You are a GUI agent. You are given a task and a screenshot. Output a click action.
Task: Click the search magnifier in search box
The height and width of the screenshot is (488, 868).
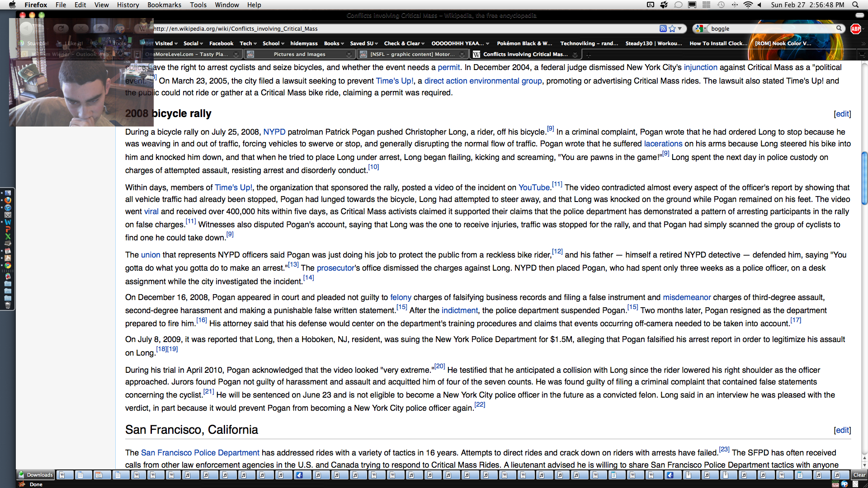(839, 28)
